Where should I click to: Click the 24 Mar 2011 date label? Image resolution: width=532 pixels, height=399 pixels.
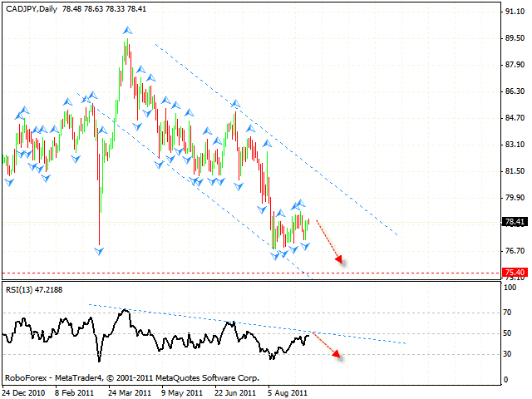(x=130, y=393)
